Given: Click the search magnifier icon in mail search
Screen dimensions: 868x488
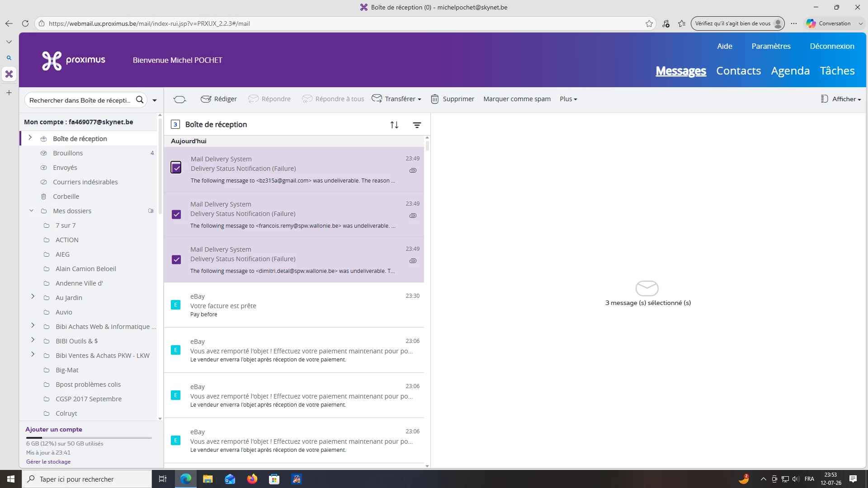Looking at the screenshot, I should [140, 100].
